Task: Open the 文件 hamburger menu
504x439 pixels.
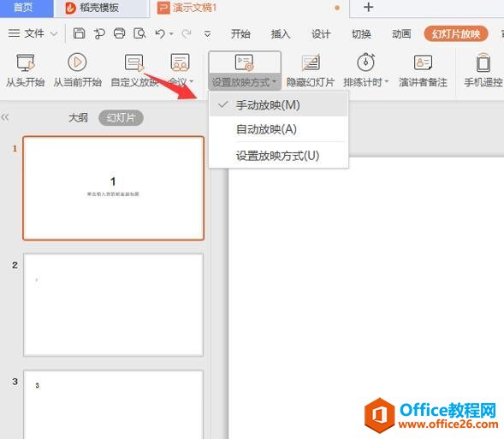Action: (x=26, y=33)
